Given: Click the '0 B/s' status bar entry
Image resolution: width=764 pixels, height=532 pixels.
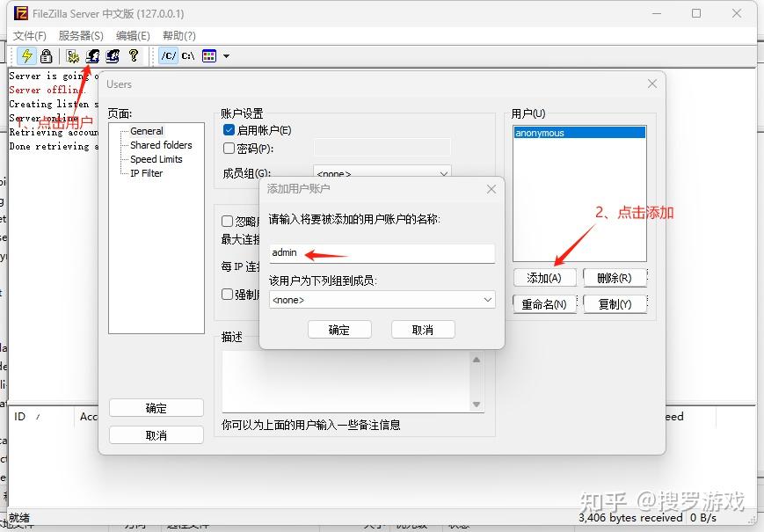Looking at the screenshot, I should (703, 517).
